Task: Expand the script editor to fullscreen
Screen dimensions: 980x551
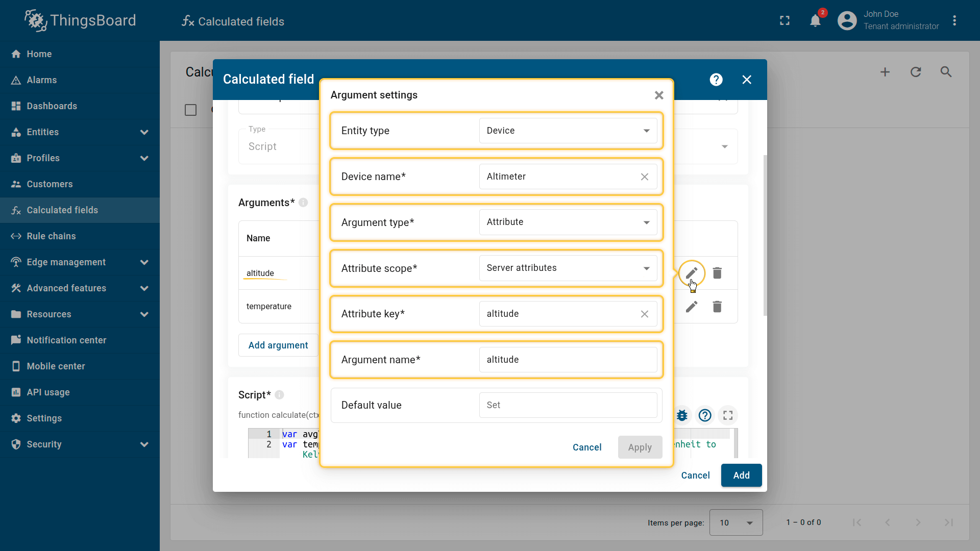Action: pyautogui.click(x=728, y=415)
